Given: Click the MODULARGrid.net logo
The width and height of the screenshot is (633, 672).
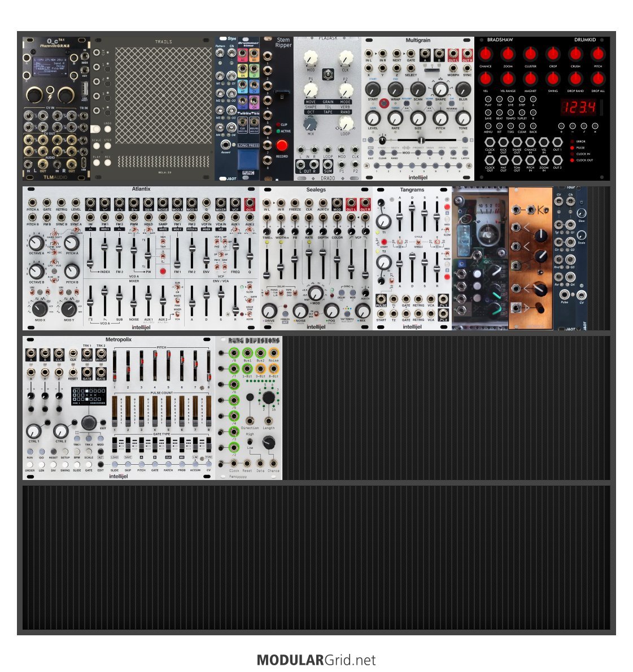Looking at the screenshot, I should (x=316, y=660).
